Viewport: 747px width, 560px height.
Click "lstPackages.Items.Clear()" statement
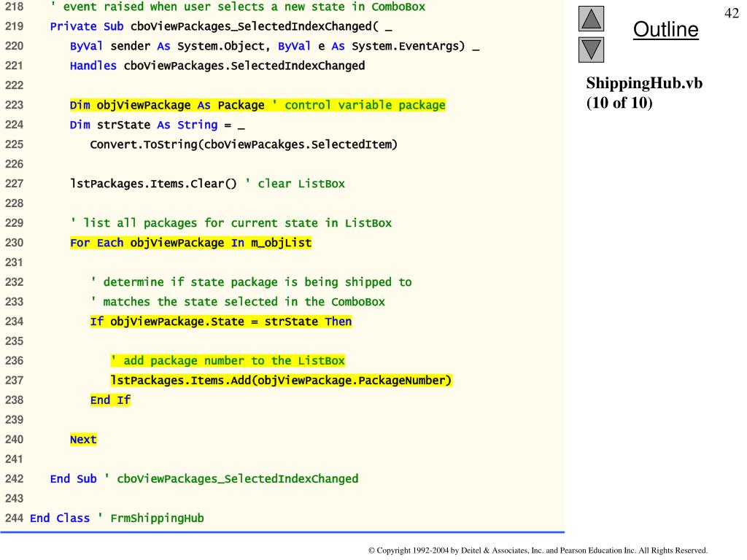[153, 184]
